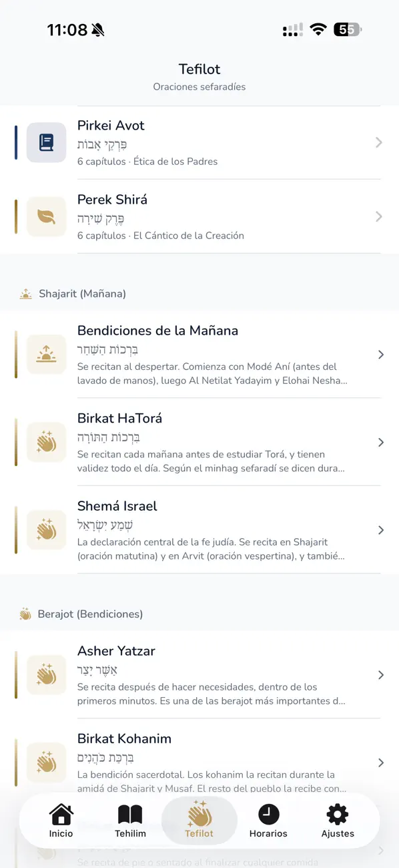Expand Shemá Israel with its chevron
This screenshot has height=868, width=399.
tap(381, 530)
